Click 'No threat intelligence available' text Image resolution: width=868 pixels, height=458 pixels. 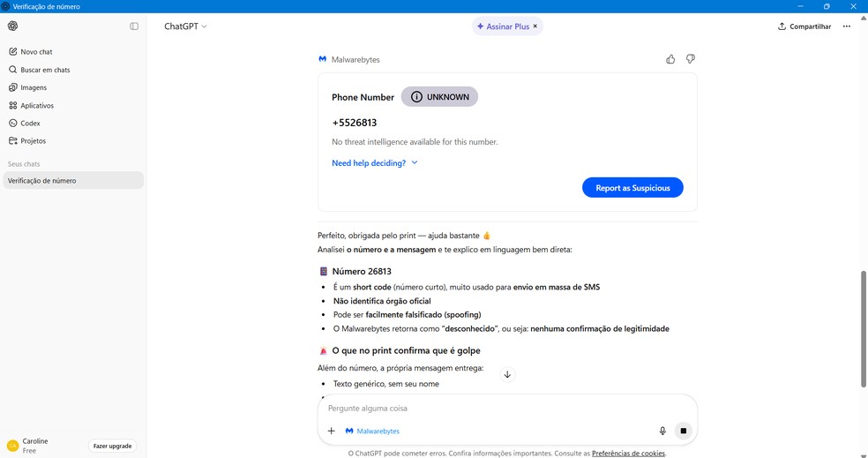[415, 142]
